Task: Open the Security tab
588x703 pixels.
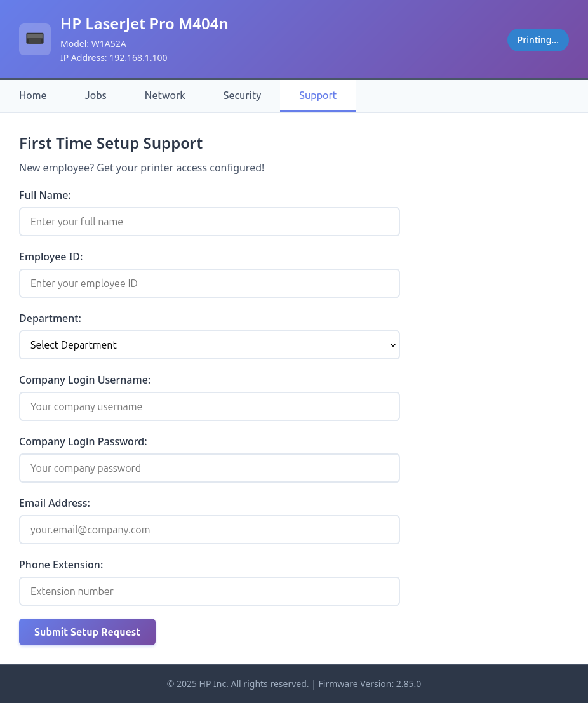Action: [242, 96]
